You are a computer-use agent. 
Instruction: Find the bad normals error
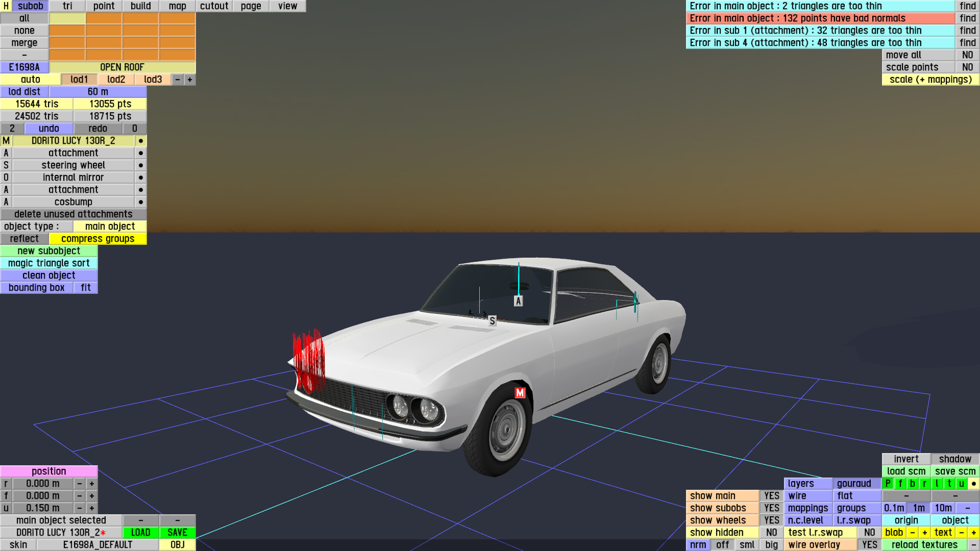[967, 18]
